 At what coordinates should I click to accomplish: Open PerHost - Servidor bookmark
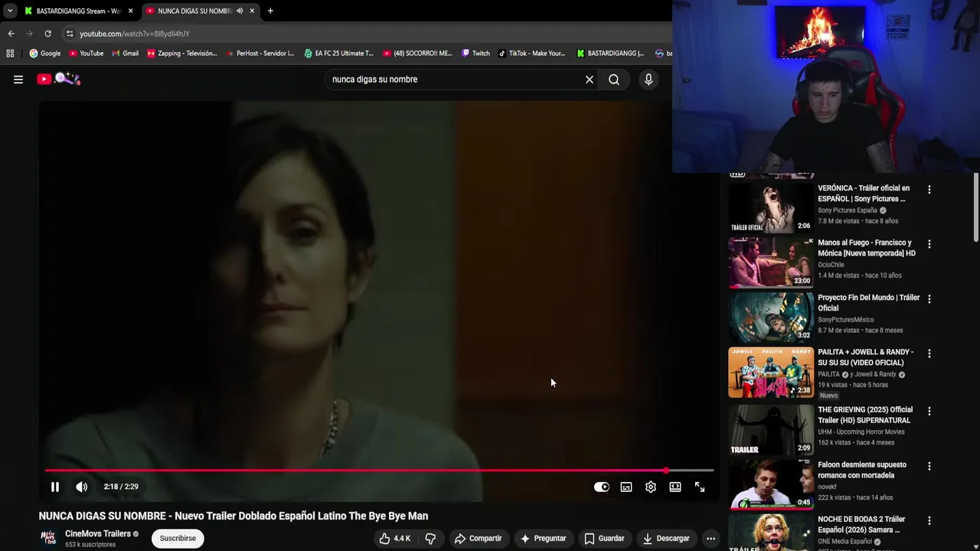point(260,54)
